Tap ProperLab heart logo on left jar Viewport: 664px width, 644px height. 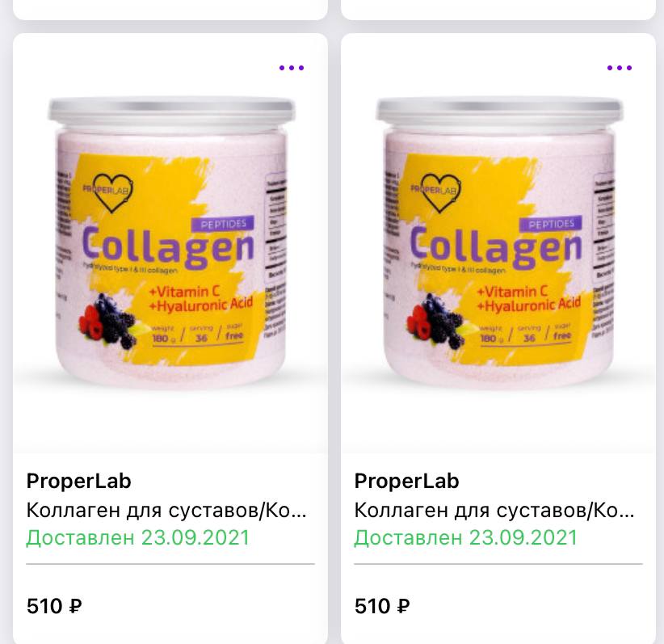109,193
